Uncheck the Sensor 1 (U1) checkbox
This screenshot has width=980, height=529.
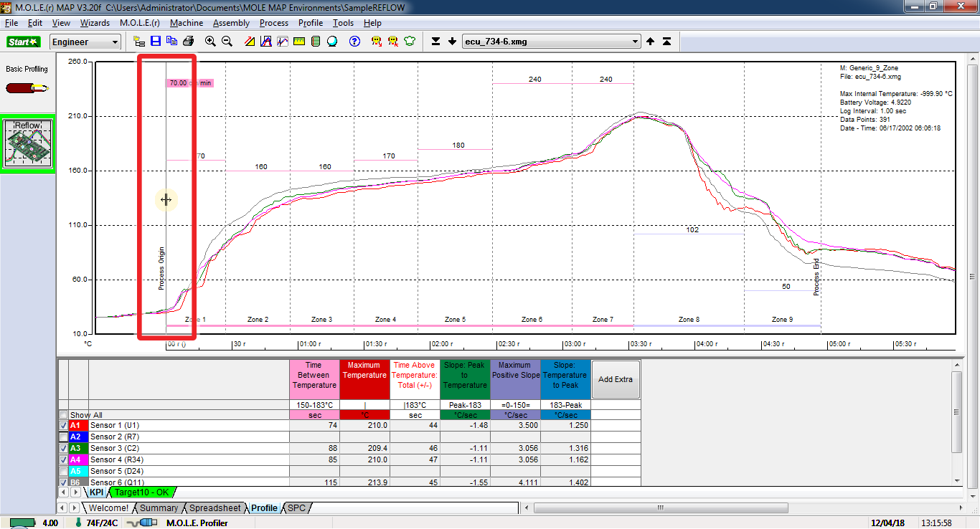pyautogui.click(x=64, y=425)
